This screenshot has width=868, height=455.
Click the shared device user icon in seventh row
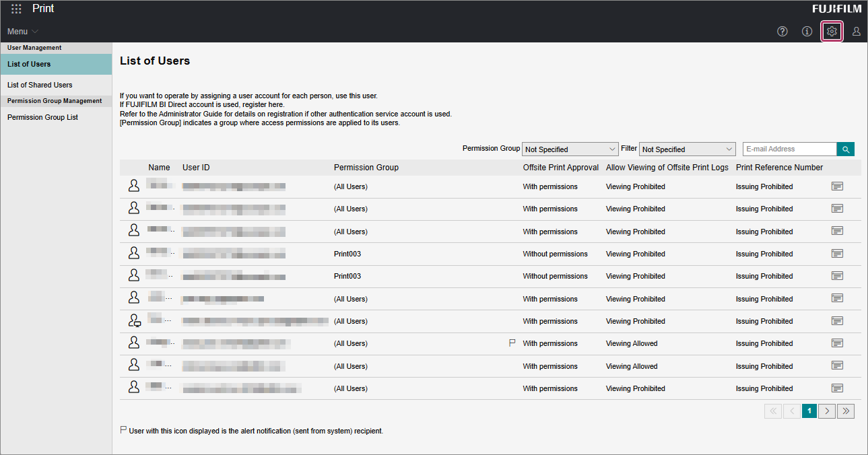point(134,321)
